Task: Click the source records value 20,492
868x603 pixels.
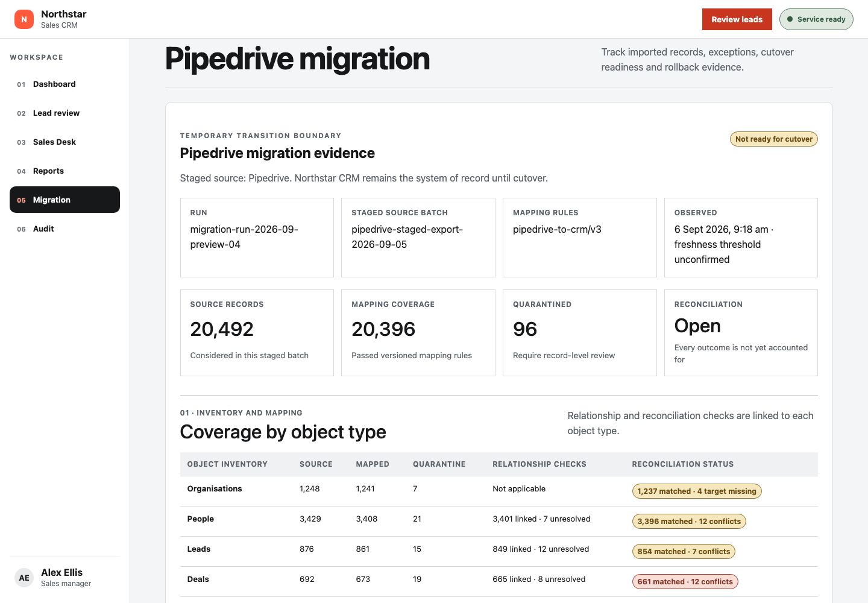Action: 222,329
